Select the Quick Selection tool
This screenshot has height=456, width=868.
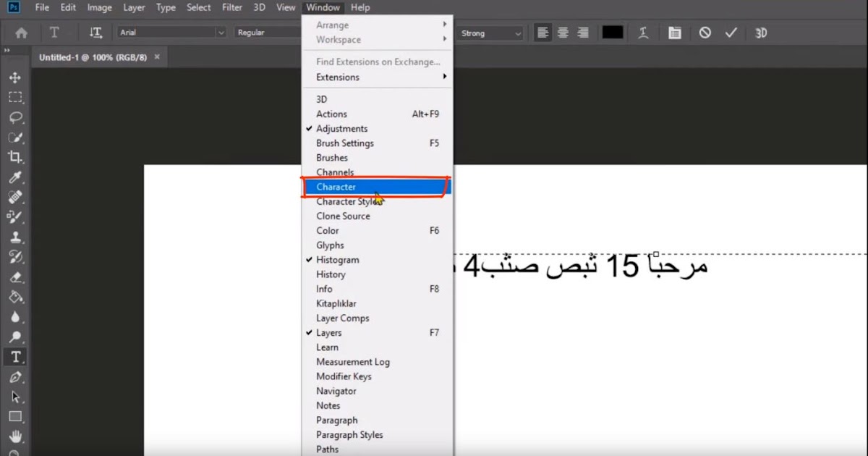tap(15, 138)
